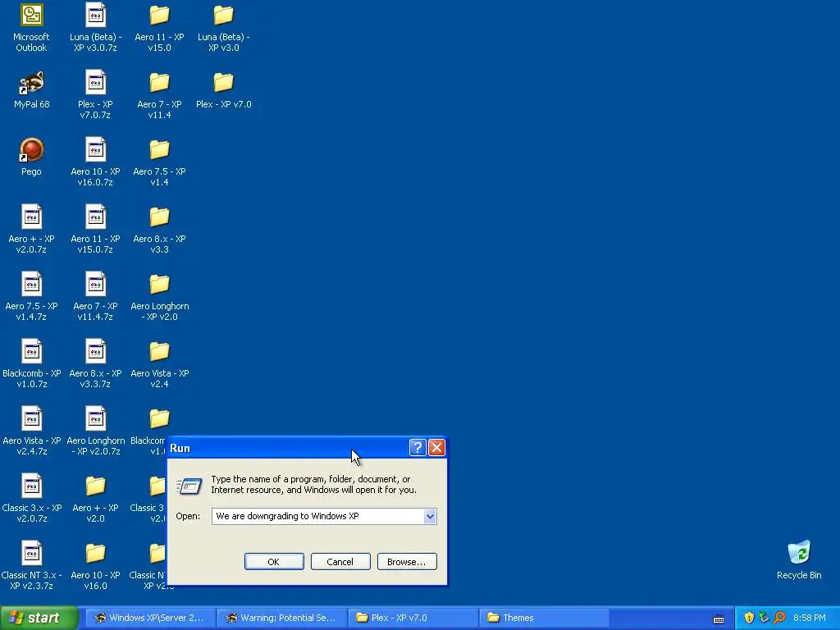Select the Aero + - XP v2.0.7z archive
840x630 pixels.
tap(31, 230)
